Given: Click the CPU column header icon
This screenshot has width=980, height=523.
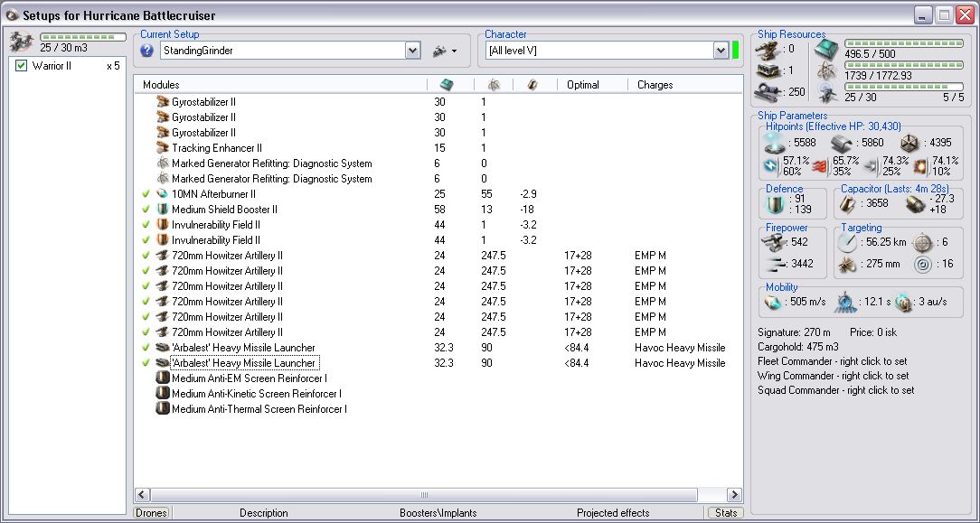Looking at the screenshot, I should tap(447, 85).
